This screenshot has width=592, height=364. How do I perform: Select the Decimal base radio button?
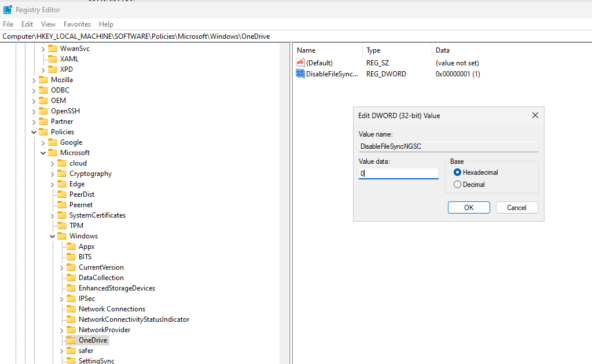[x=458, y=184]
